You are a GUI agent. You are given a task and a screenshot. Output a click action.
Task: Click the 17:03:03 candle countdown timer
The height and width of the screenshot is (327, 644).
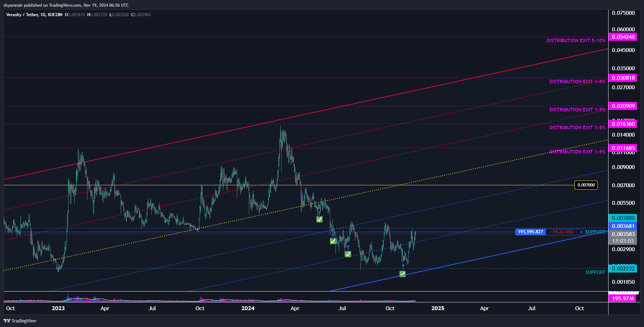623,241
